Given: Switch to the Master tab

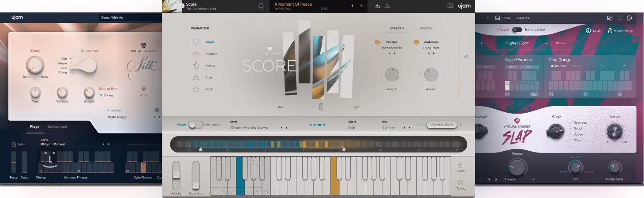Looking at the screenshot, I should click(x=426, y=28).
